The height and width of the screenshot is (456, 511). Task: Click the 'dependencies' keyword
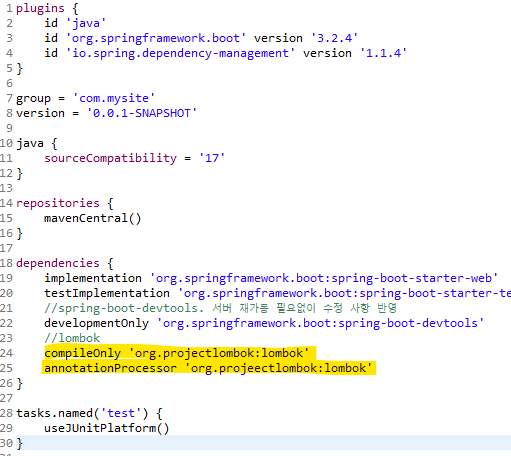pyautogui.click(x=58, y=263)
